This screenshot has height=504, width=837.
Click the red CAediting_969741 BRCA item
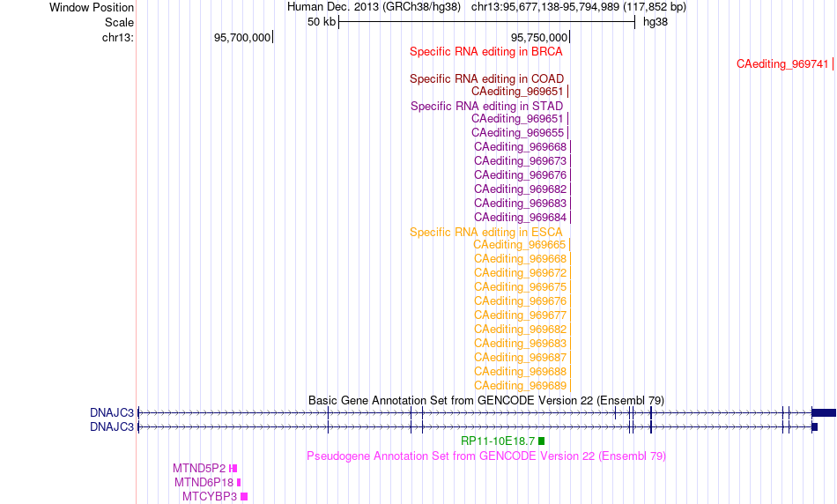click(x=782, y=64)
